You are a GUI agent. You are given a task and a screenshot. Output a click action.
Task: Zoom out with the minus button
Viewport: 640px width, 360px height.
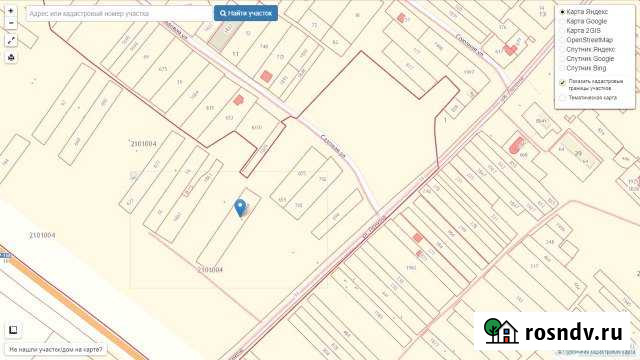tap(11, 23)
